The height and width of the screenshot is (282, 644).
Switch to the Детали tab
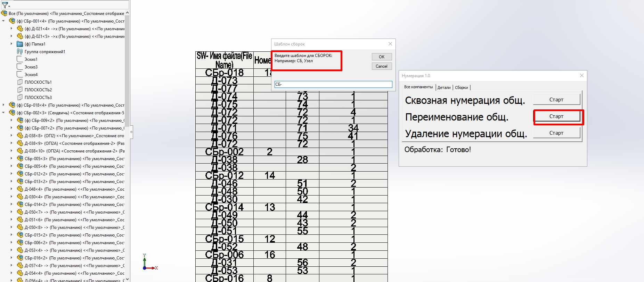coord(444,88)
